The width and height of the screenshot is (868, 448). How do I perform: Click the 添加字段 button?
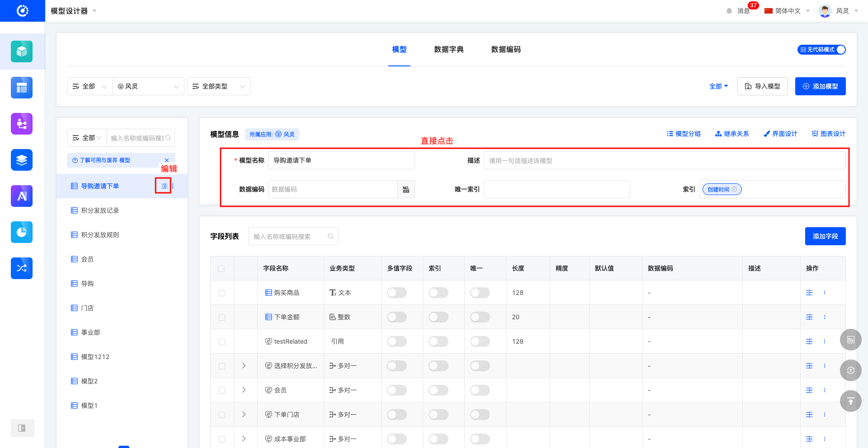(825, 236)
